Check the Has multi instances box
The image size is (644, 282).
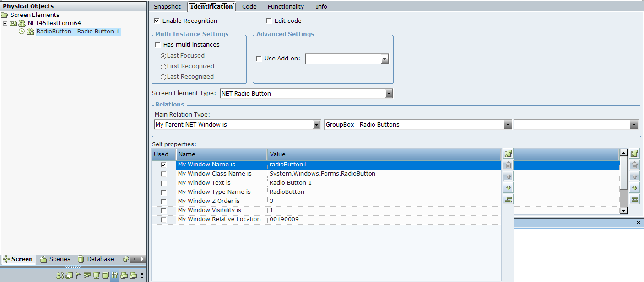coord(158,45)
